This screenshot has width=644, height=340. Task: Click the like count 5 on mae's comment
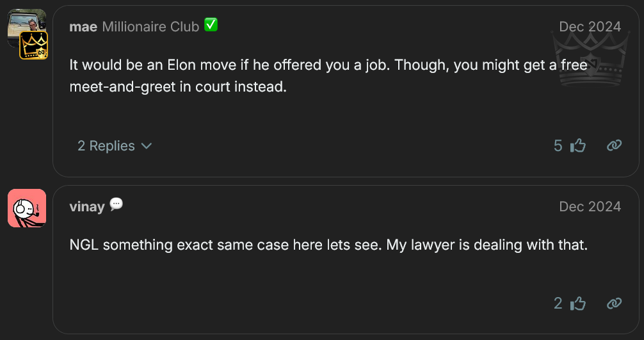coord(558,146)
